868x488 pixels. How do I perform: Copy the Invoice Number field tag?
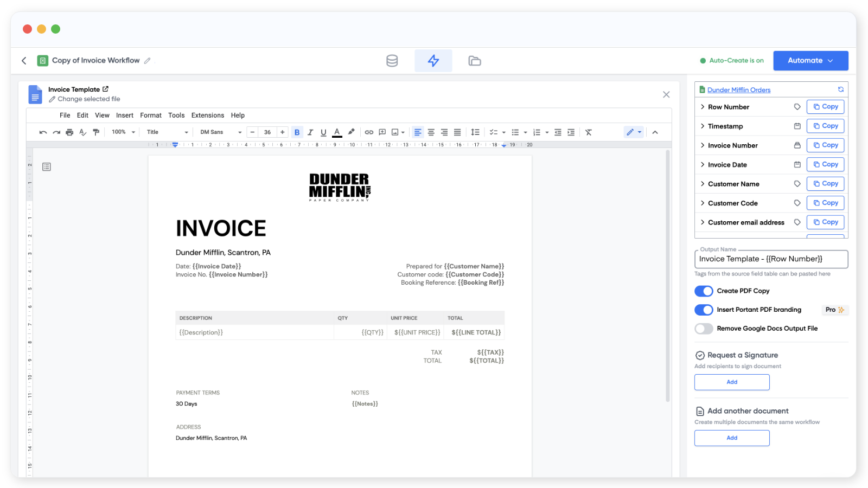pyautogui.click(x=825, y=145)
